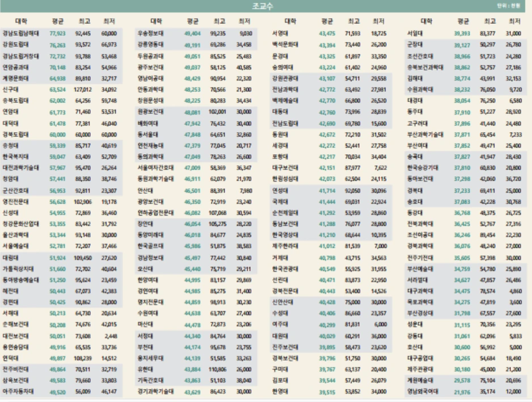Screen dimensions: 532x402
Task: Click the 단위 : 천원 unit note
Action: (509, 6)
